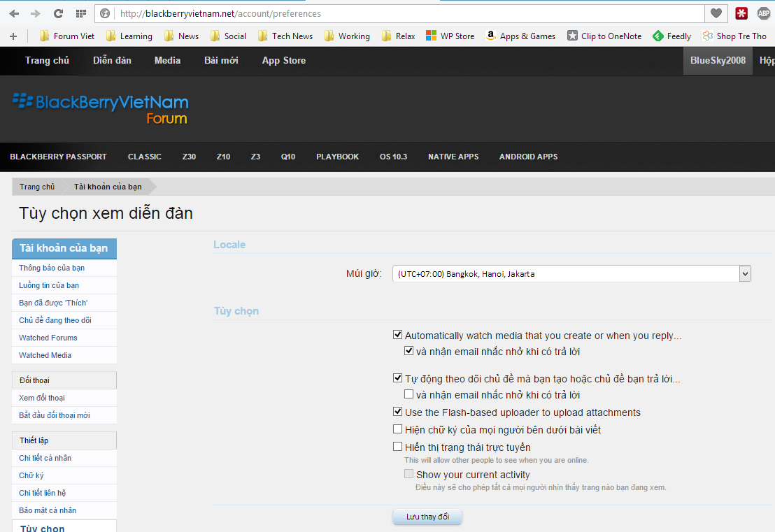Open the Working bookmark folder
Viewport: 775px width, 532px height.
(347, 36)
